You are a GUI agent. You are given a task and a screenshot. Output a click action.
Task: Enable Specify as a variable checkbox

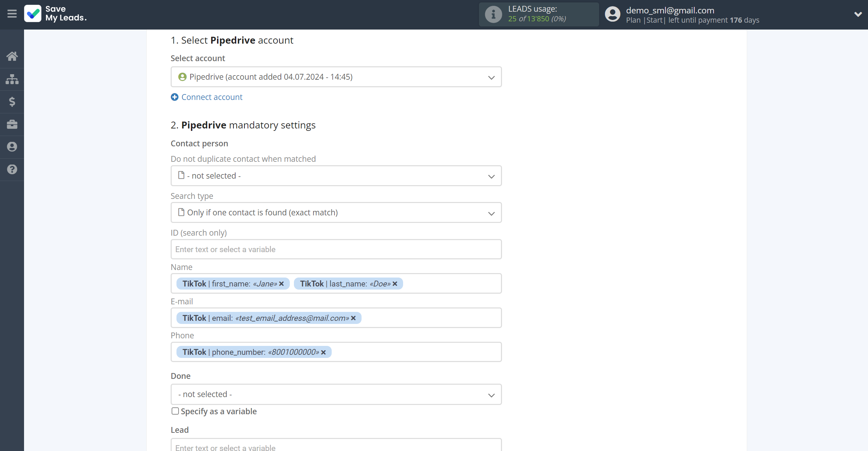[x=175, y=411]
